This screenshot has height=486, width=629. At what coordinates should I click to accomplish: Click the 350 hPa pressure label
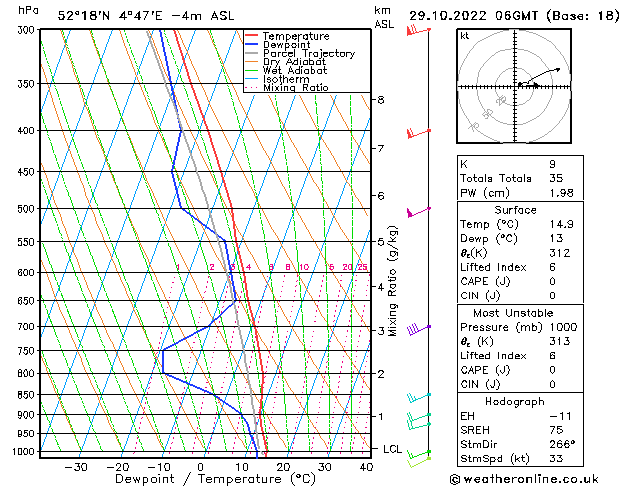tap(28, 84)
